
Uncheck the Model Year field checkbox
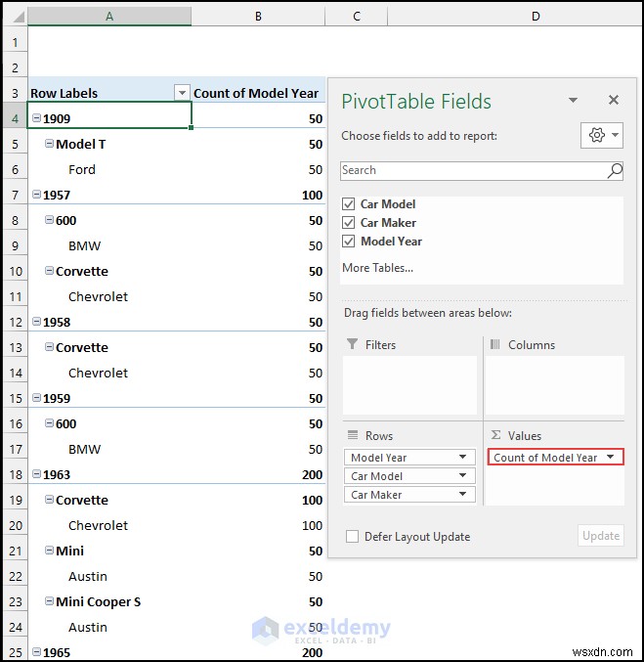point(349,242)
